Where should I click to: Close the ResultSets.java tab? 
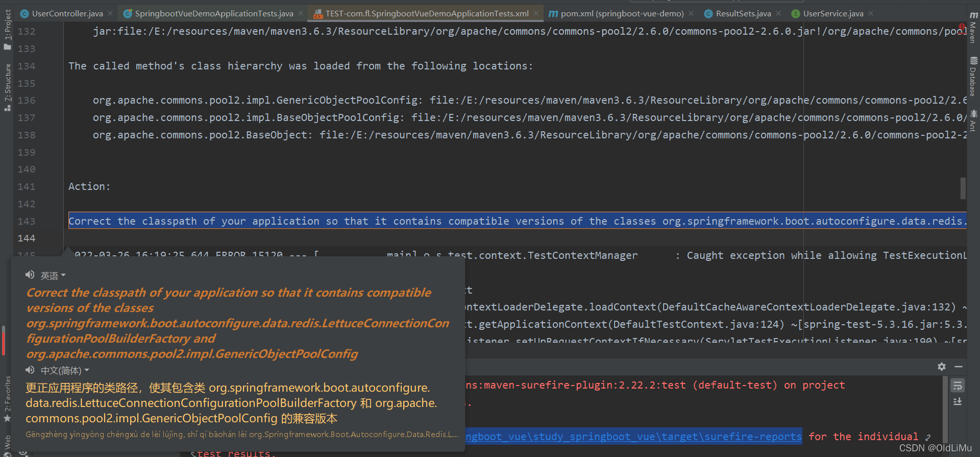click(x=778, y=14)
